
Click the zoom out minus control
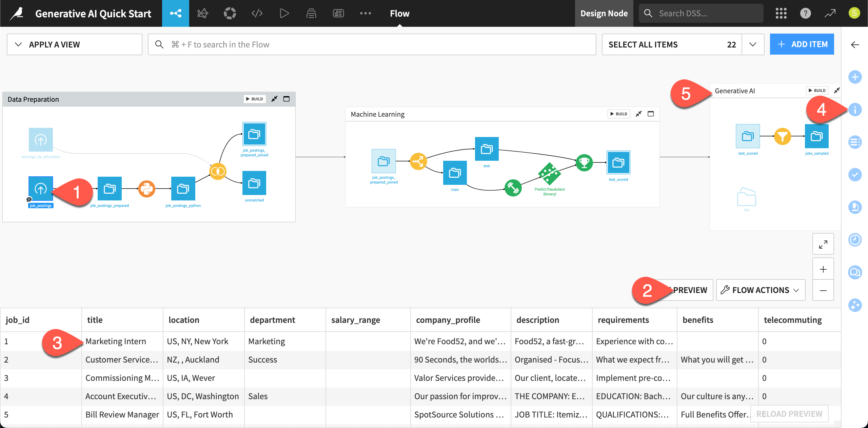pos(823,290)
